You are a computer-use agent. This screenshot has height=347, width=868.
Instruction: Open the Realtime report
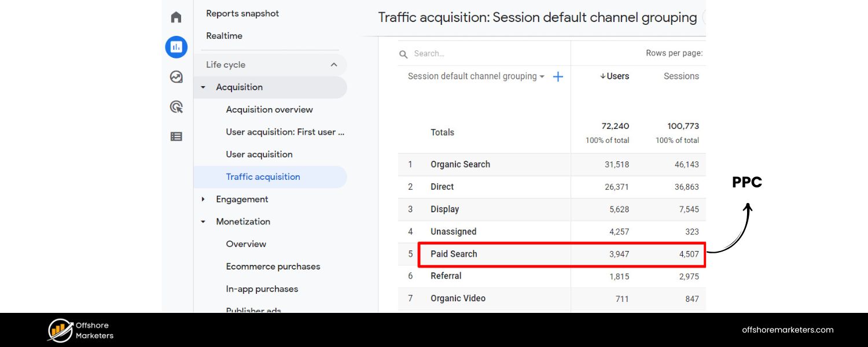(x=224, y=35)
